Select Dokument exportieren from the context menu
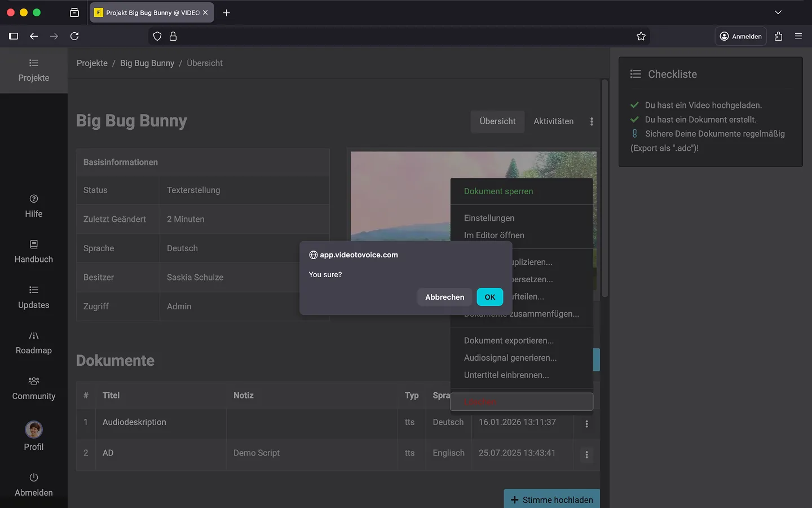The width and height of the screenshot is (812, 508). [x=509, y=340]
